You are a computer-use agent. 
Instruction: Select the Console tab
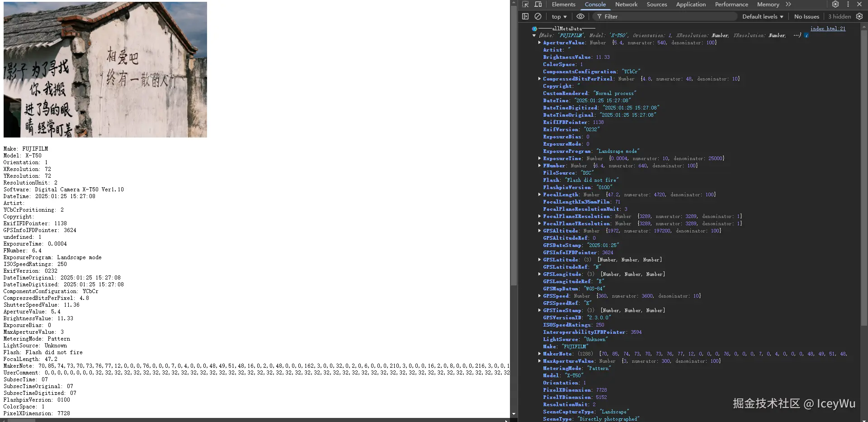595,5
